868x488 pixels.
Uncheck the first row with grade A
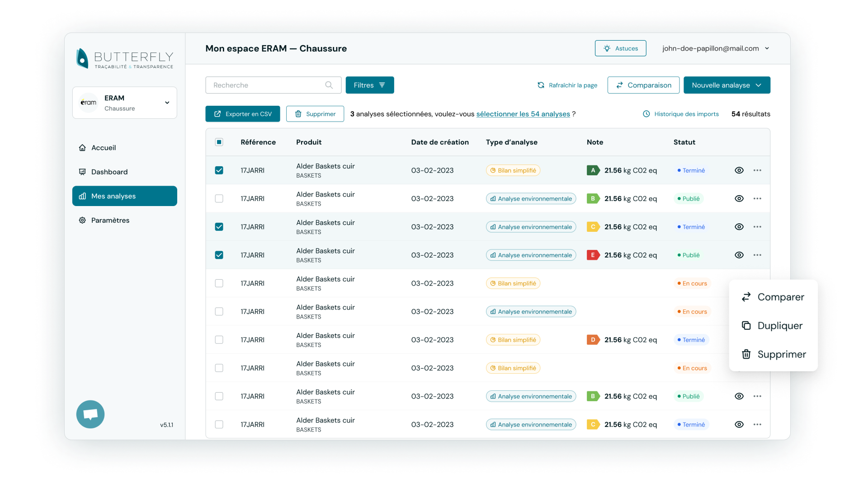[x=219, y=170]
